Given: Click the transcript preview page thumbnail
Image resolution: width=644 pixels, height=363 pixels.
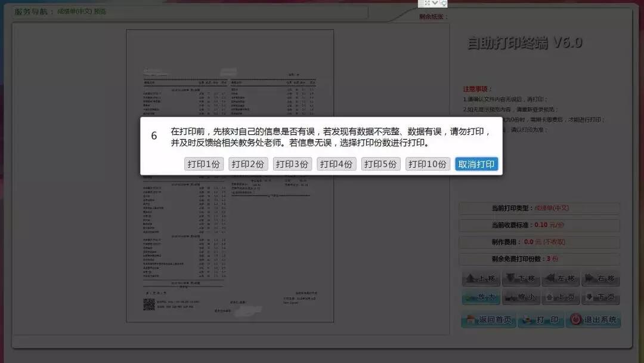Looking at the screenshot, I should [230, 251].
